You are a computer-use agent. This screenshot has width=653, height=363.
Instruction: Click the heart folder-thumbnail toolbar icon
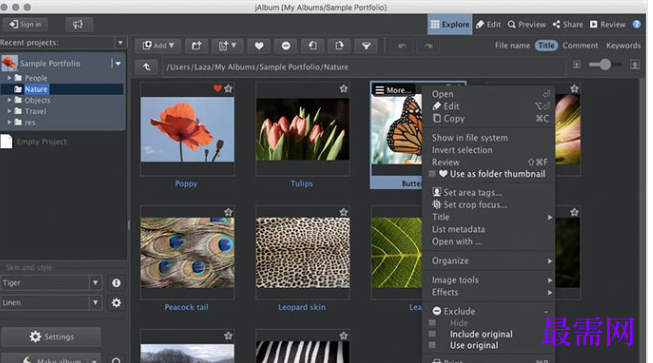259,45
